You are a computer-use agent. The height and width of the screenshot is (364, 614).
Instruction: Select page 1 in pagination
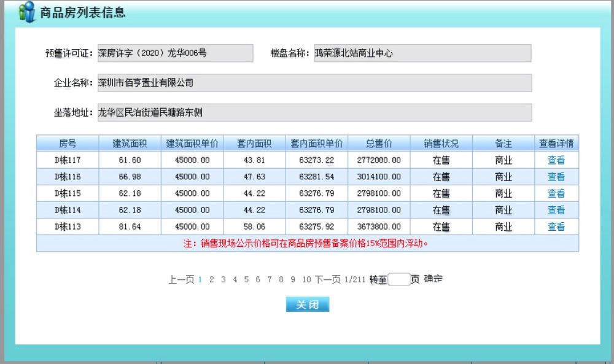[200, 279]
